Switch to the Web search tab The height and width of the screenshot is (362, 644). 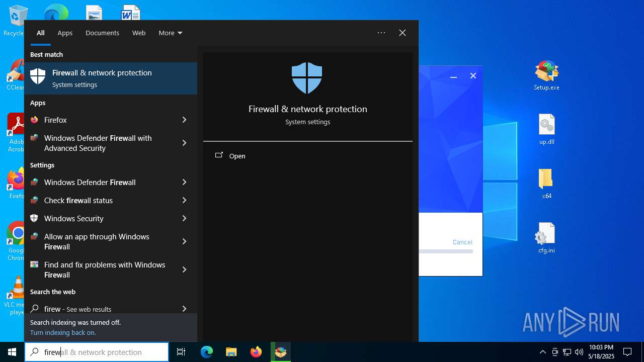[x=139, y=33]
